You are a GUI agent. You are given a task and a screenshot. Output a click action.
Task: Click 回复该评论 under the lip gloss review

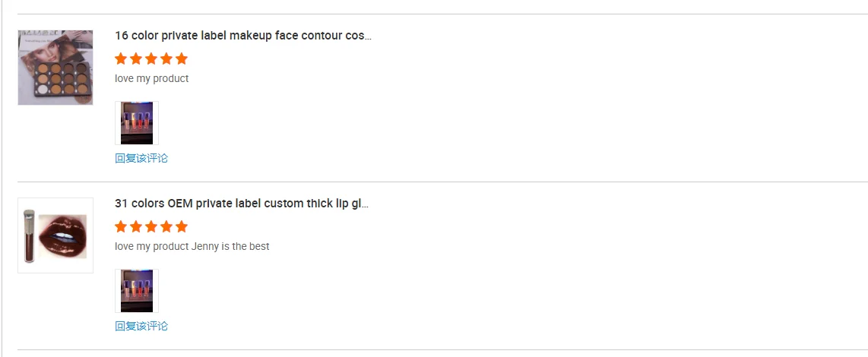(x=141, y=327)
